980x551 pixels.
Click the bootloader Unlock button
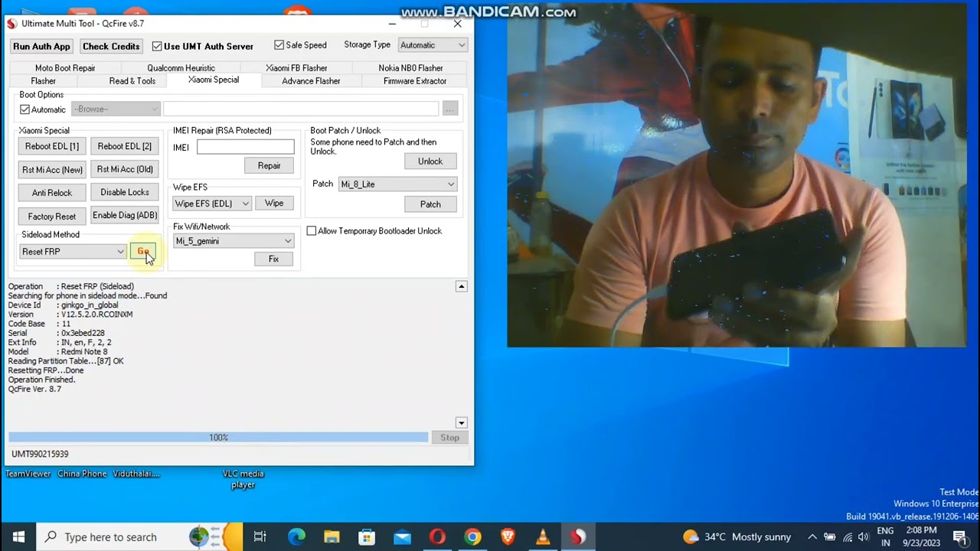(x=430, y=161)
